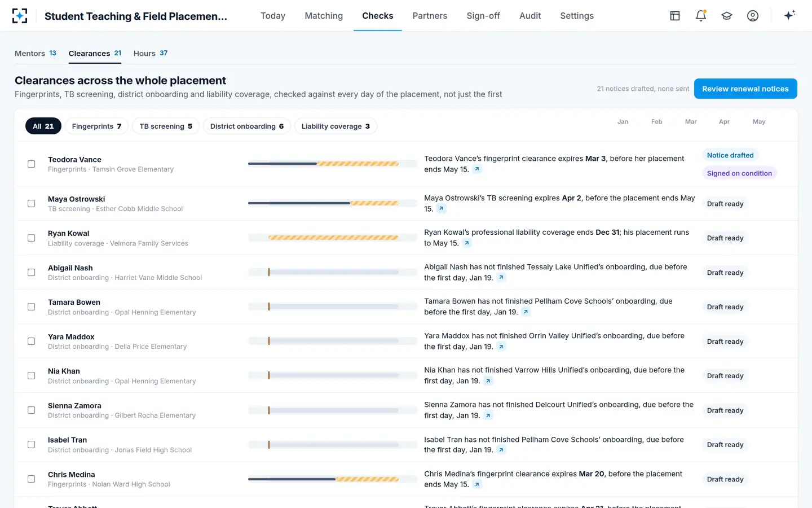
Task: Click Ryan Kowal's striped timeline bar
Action: click(x=333, y=238)
